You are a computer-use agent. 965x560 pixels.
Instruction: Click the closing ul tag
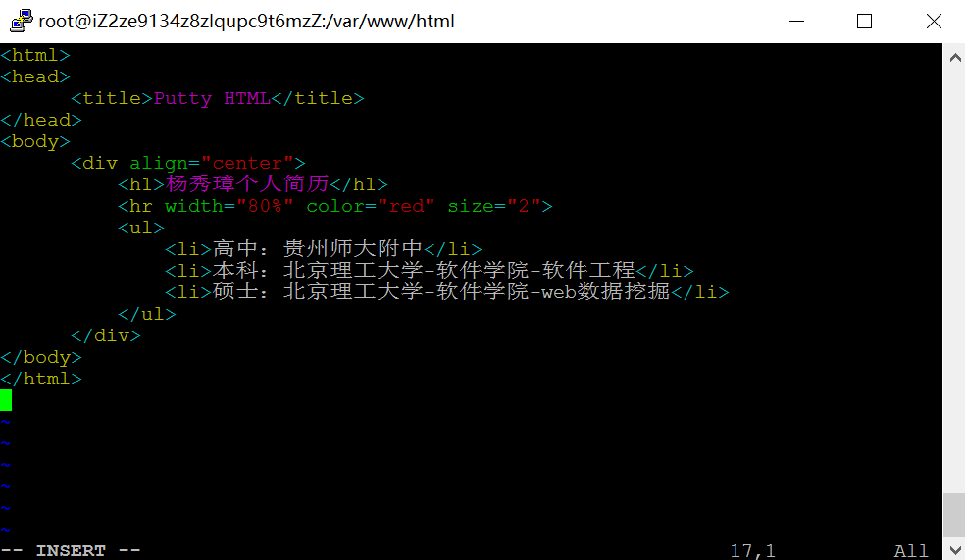click(x=147, y=314)
